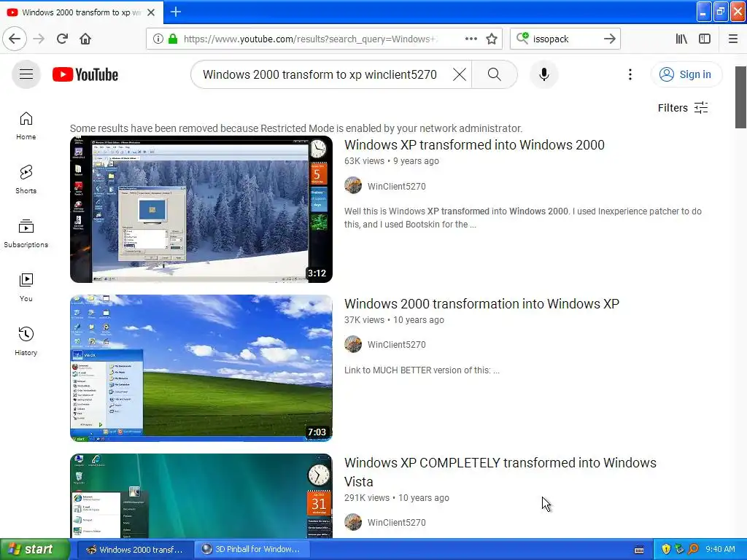Open WinClient5270 channel under second video
747x560 pixels.
pyautogui.click(x=396, y=344)
